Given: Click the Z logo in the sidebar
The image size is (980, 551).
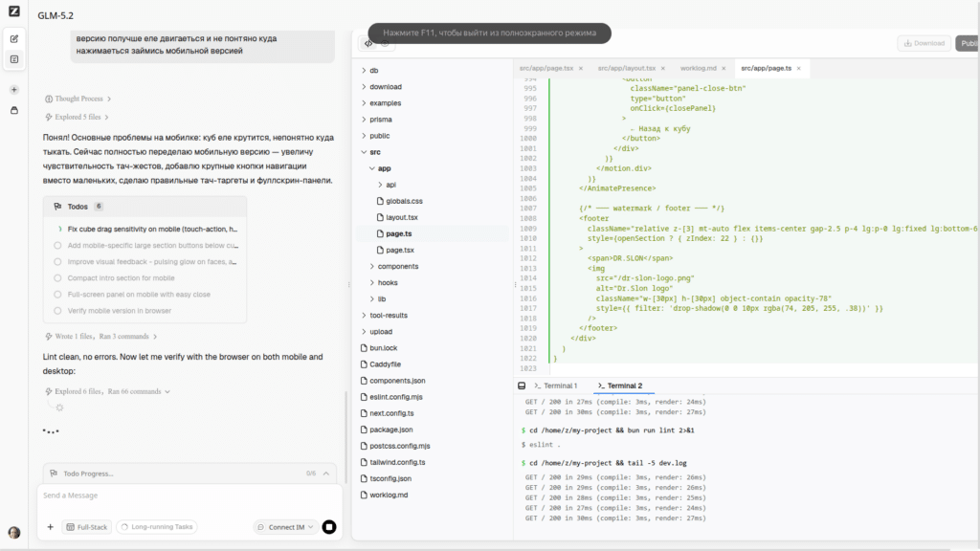Looking at the screenshot, I should pyautogui.click(x=13, y=11).
